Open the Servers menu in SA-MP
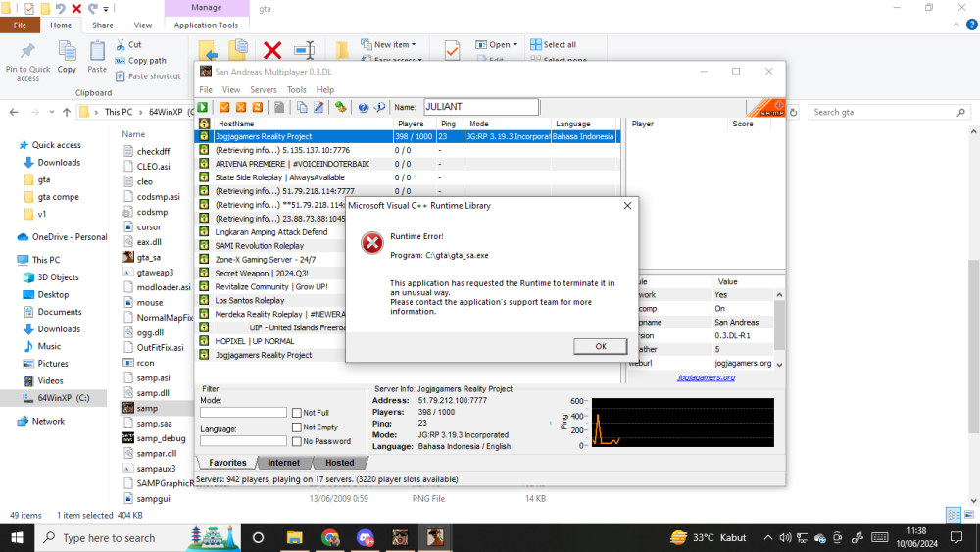 (263, 89)
